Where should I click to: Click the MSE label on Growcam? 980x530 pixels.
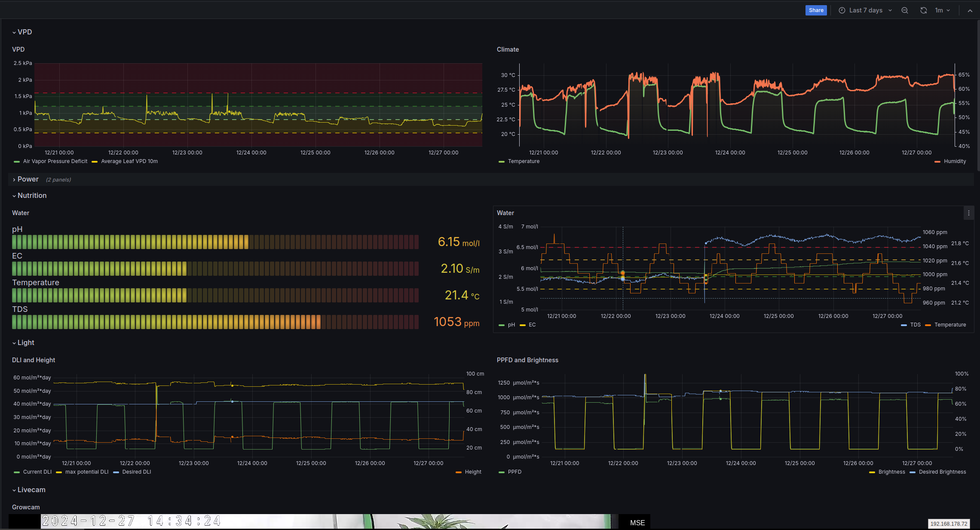pos(637,523)
